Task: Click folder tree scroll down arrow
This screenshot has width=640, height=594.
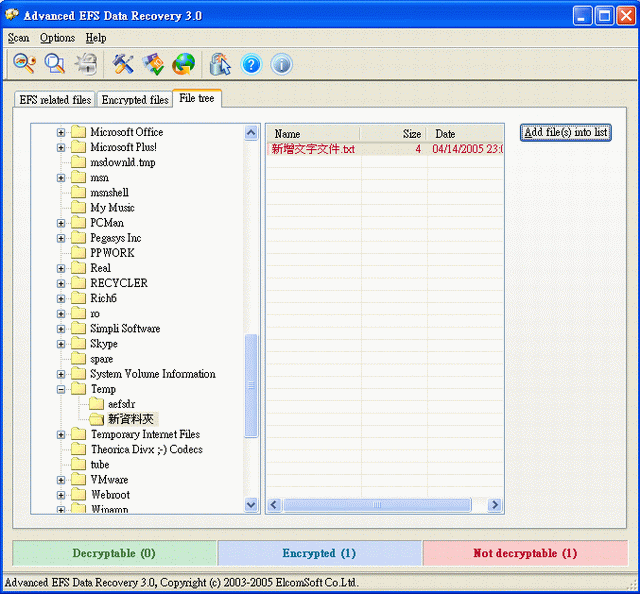Action: (x=251, y=505)
